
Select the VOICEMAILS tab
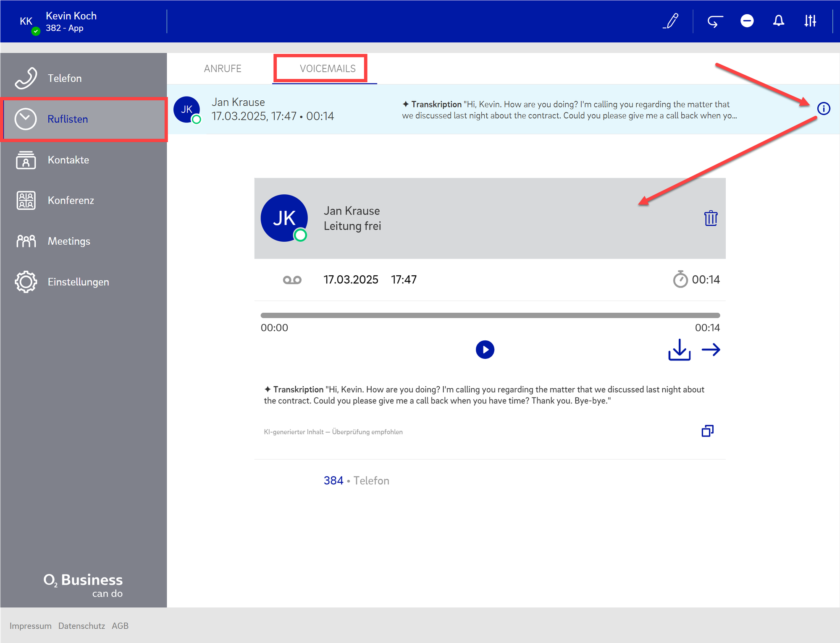click(x=328, y=69)
